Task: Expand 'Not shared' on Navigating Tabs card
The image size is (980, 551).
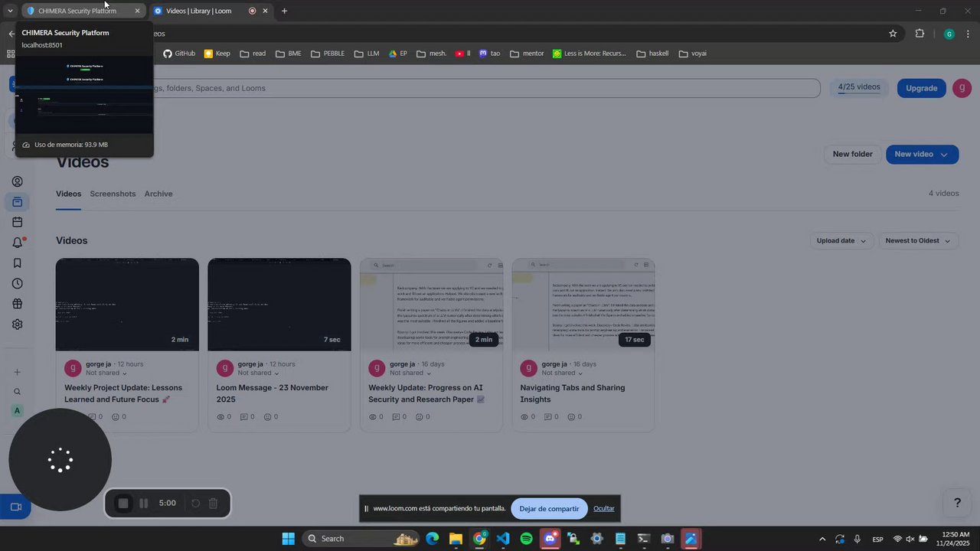Action: point(562,373)
